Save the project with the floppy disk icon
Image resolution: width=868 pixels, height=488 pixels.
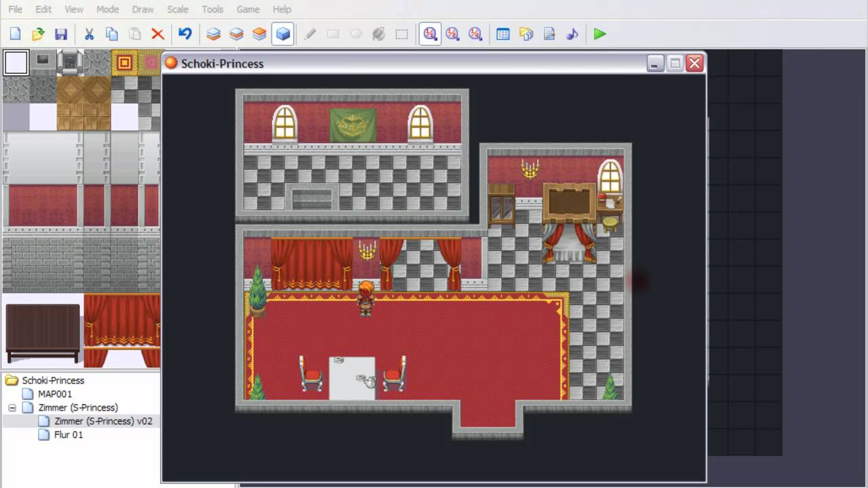61,34
